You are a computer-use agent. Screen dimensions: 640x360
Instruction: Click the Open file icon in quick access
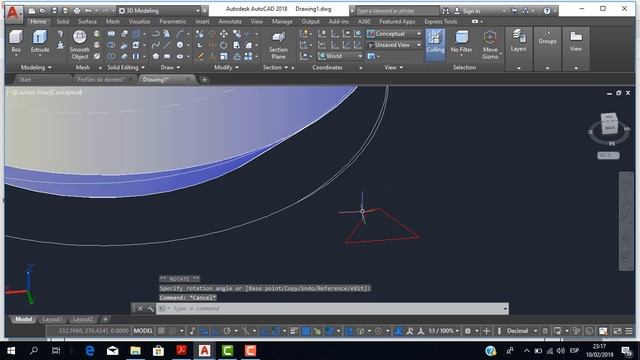pos(42,11)
